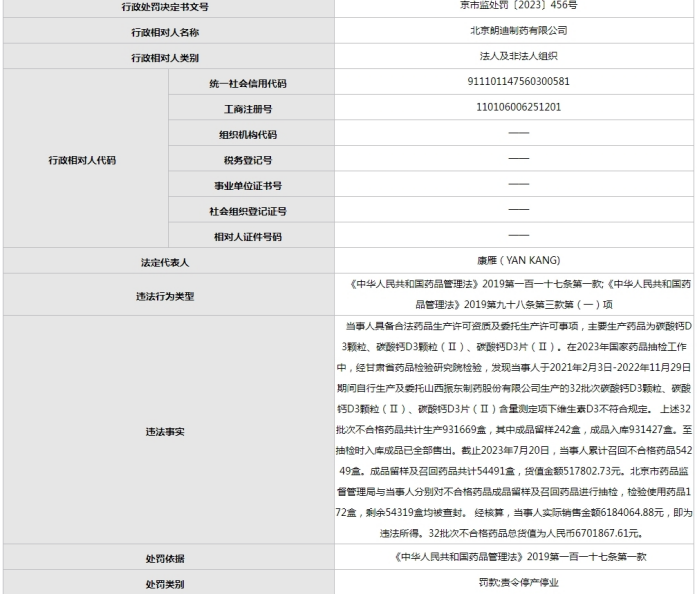Click the 处罚依据 value '2019第一百一十七条第一款'
Image resolution: width=697 pixels, height=595 pixels.
click(586, 557)
